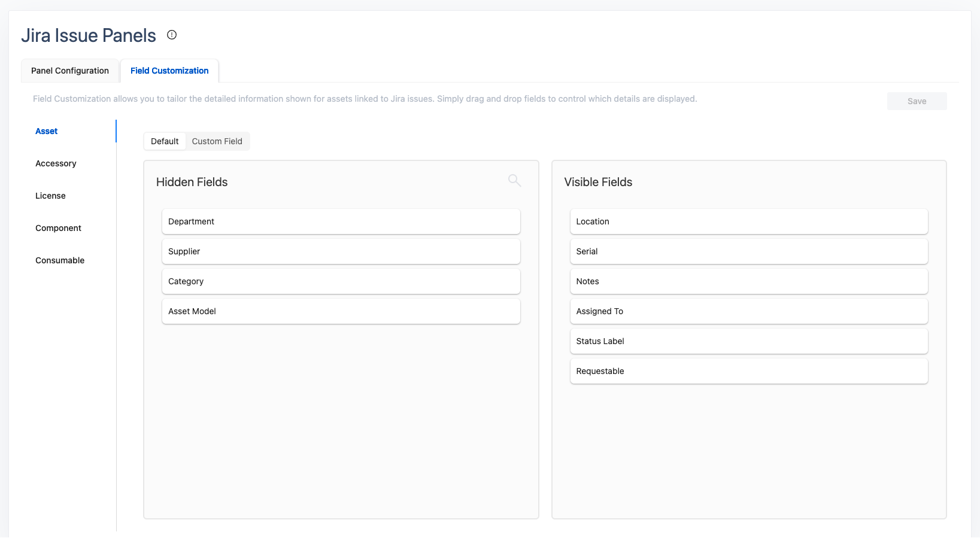
Task: Choose Accessory from the side menu
Action: click(56, 163)
